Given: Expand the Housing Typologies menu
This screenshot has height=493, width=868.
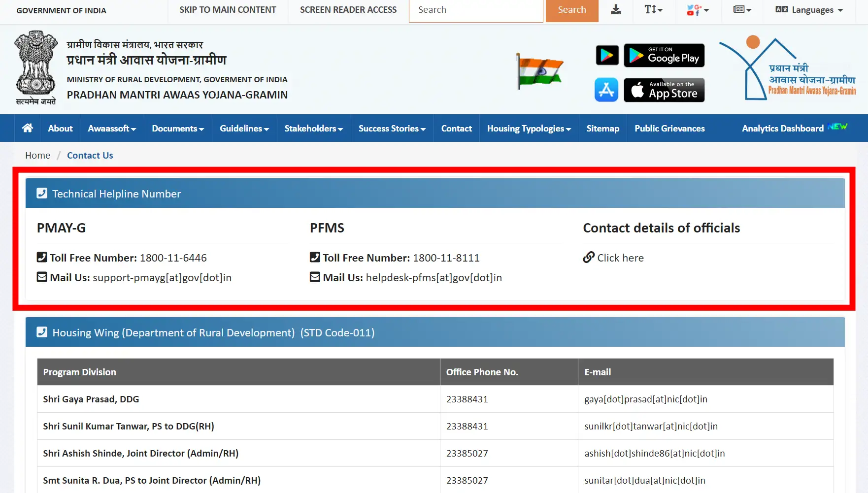Looking at the screenshot, I should pos(529,128).
